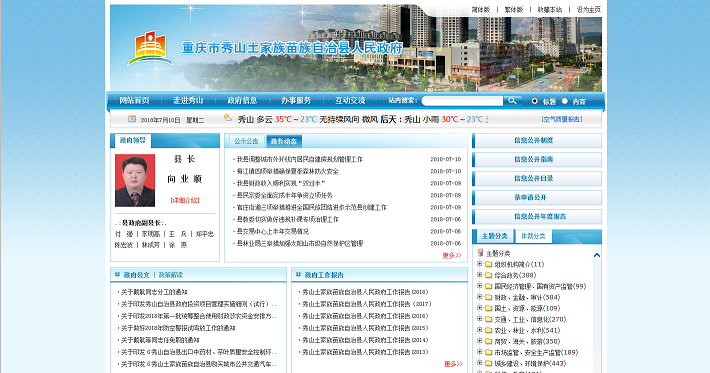Open the 空气质量报告 link

pyautogui.click(x=562, y=119)
